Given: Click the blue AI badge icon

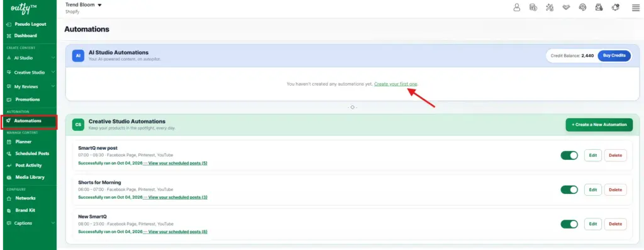Looking at the screenshot, I should point(78,55).
